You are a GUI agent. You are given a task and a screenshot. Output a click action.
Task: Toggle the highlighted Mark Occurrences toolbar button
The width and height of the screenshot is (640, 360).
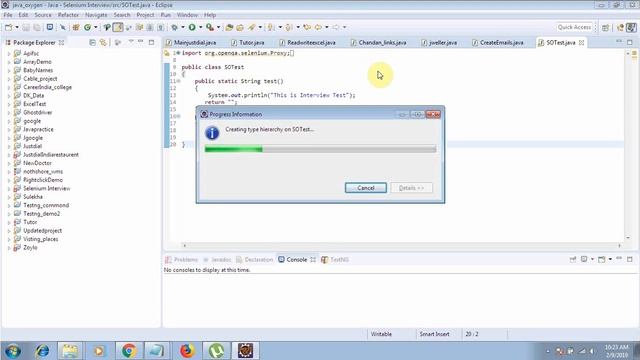[x=118, y=27]
